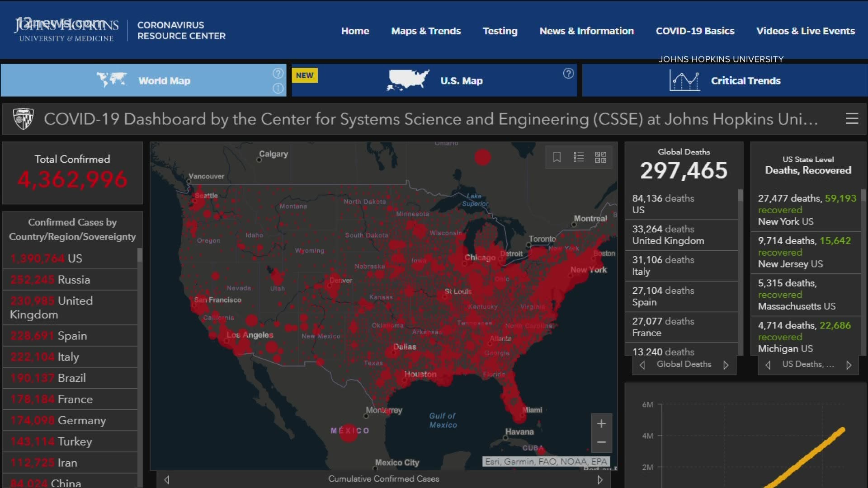The width and height of the screenshot is (868, 488).
Task: Click the Critical Trends chart icon
Action: (684, 81)
